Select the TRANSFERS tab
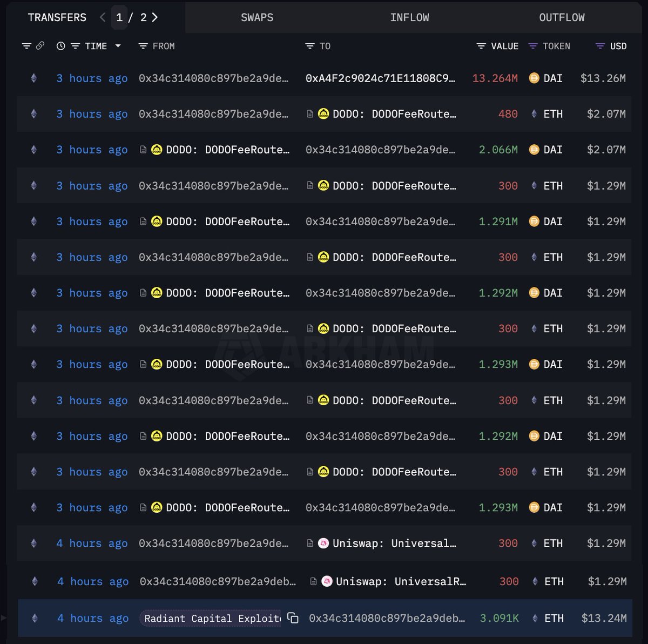The width and height of the screenshot is (648, 644). [57, 17]
